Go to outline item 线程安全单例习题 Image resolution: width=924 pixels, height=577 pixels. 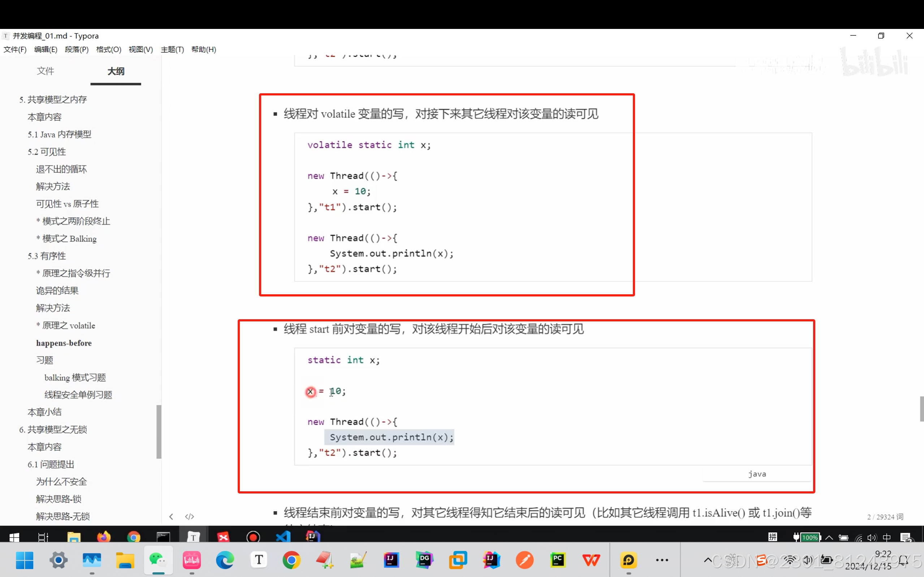[x=78, y=395]
